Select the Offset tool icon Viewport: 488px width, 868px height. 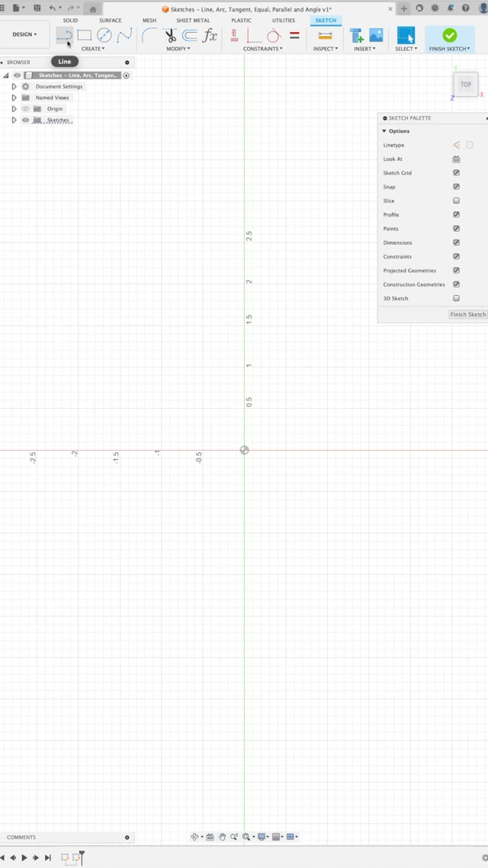coord(190,35)
